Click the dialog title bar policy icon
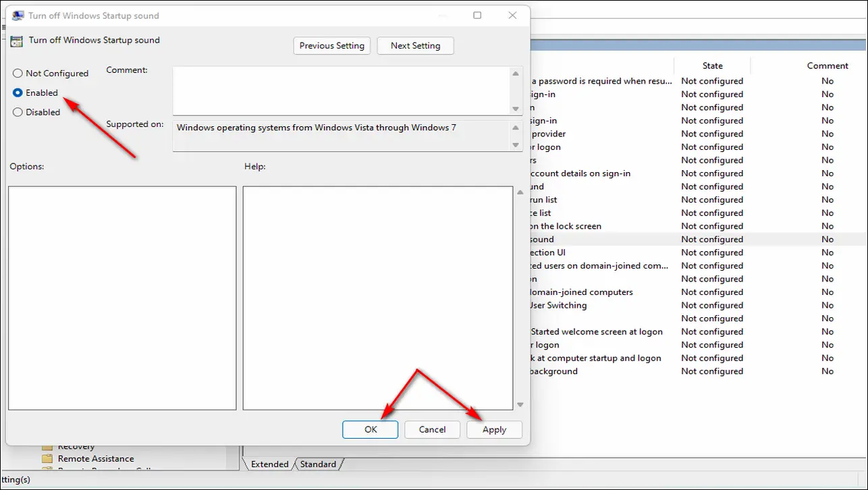 tap(18, 16)
